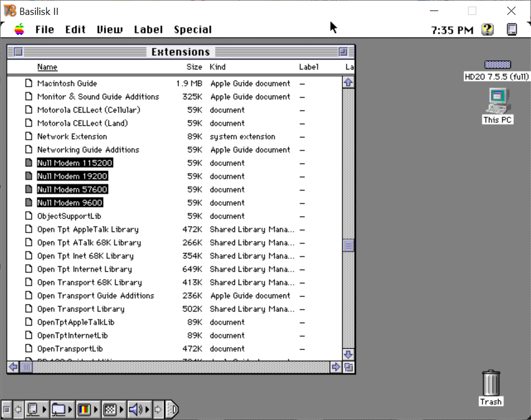Click the horizontal scroll right arrow
The image size is (531, 420).
[335, 367]
